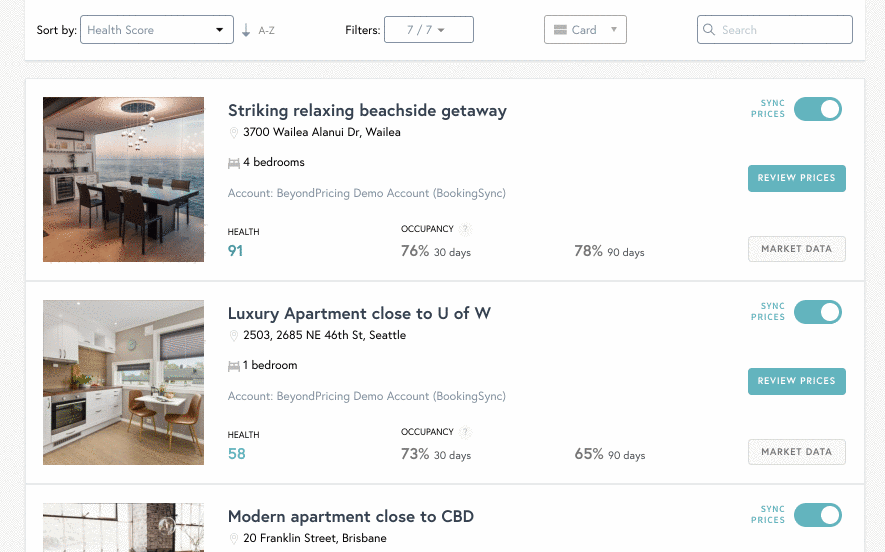Image resolution: width=885 pixels, height=552 pixels.
Task: Expand the 7 / 7 filters dropdown
Action: tap(429, 29)
